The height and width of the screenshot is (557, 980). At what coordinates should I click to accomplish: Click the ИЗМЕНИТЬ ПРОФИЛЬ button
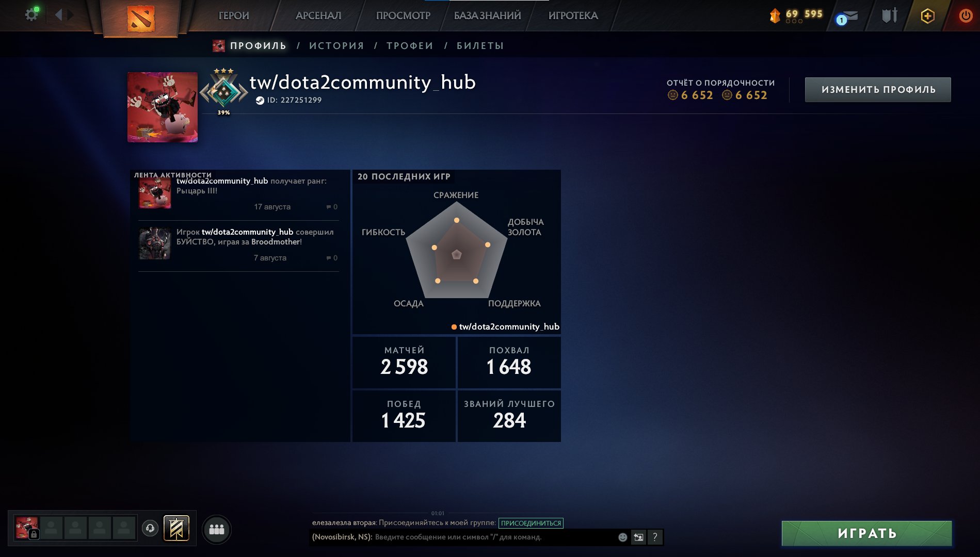(x=878, y=90)
